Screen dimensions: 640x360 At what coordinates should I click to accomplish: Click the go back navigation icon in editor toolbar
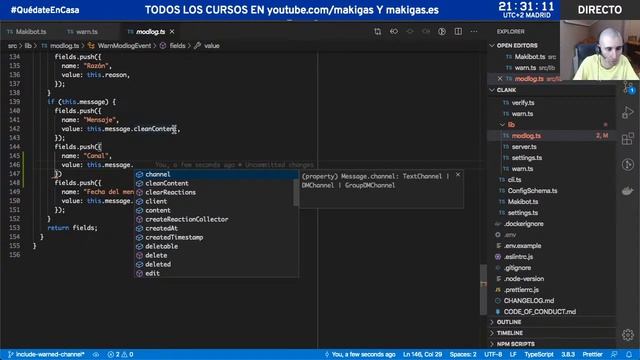[x=393, y=31]
